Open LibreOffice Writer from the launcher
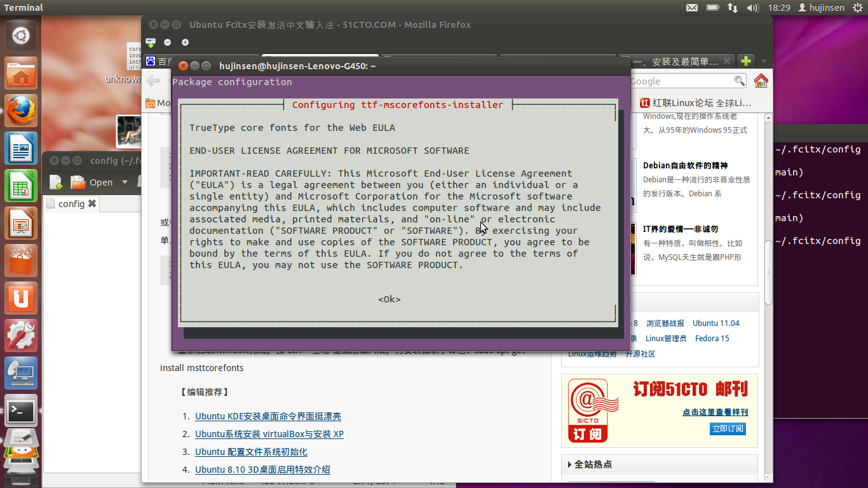The height and width of the screenshot is (488, 868). [x=21, y=149]
